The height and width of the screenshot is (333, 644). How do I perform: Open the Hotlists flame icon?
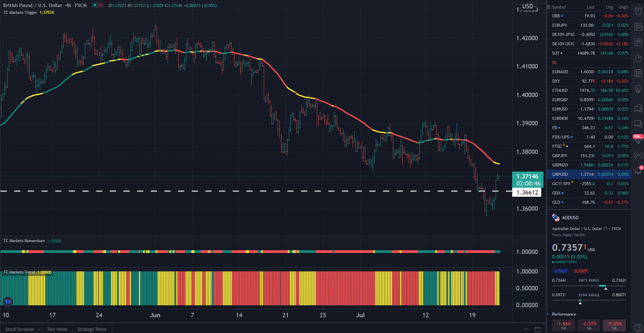pyautogui.click(x=638, y=58)
